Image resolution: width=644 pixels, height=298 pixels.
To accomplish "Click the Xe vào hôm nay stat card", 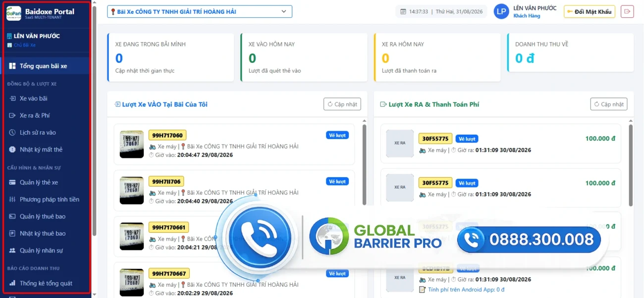I will [x=304, y=57].
